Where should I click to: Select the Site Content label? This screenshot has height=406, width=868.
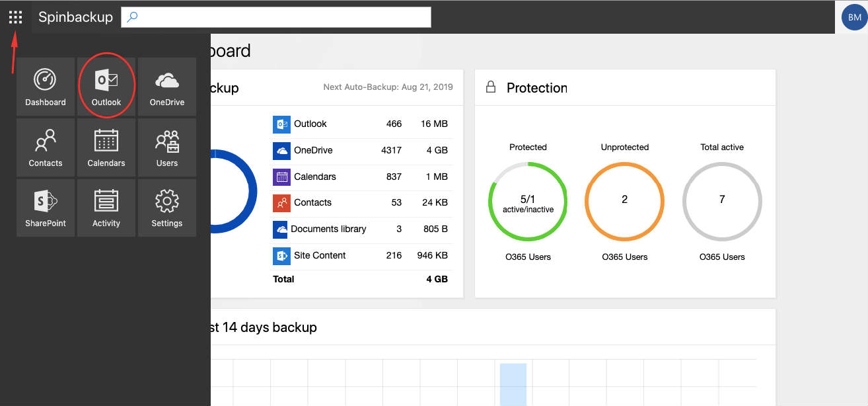320,255
